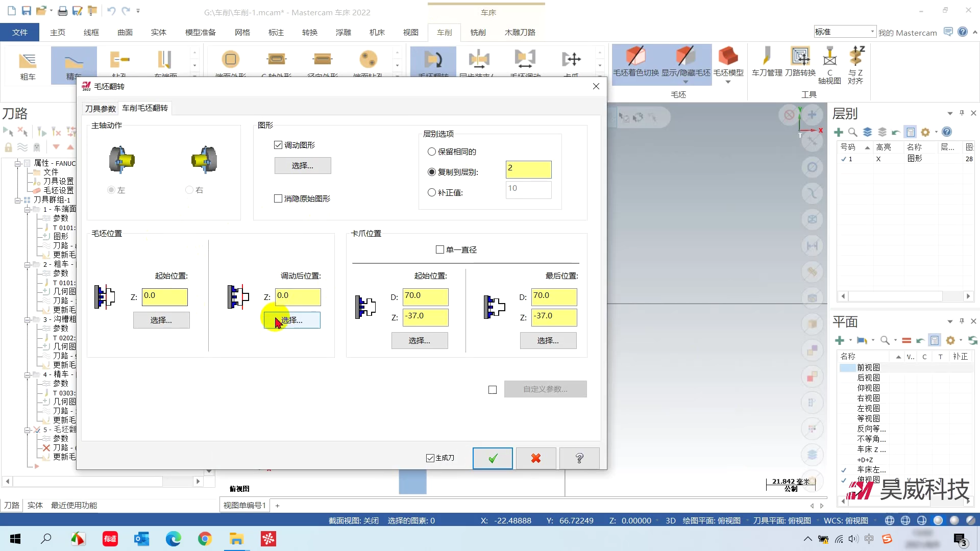Click the 粗车 rough turning icon
Screen dimensions: 980x551
tap(28, 61)
